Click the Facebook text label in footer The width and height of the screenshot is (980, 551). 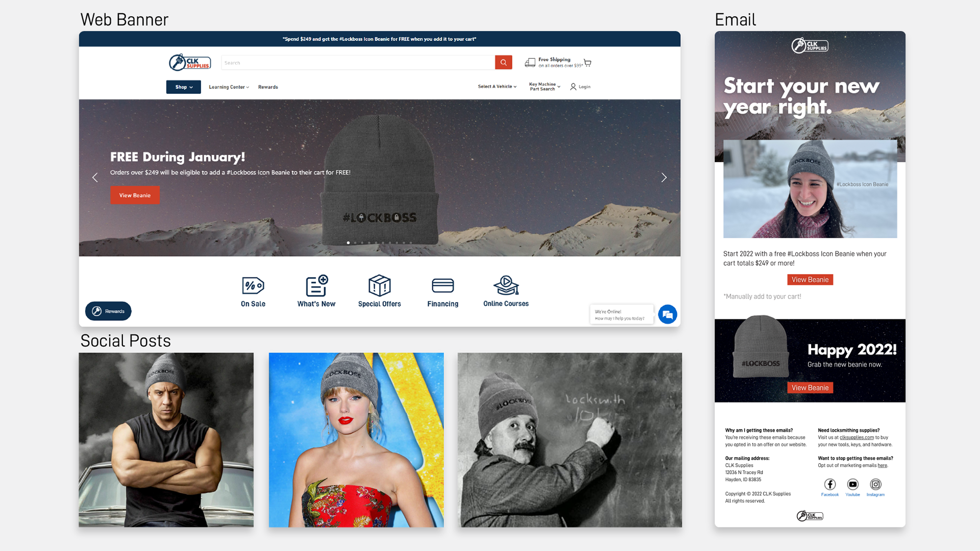tap(830, 495)
